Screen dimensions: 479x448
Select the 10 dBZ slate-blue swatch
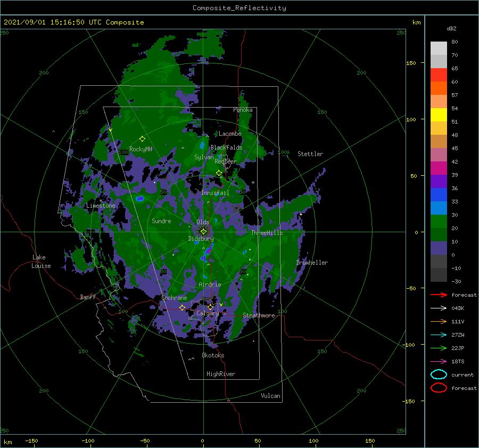pos(439,248)
